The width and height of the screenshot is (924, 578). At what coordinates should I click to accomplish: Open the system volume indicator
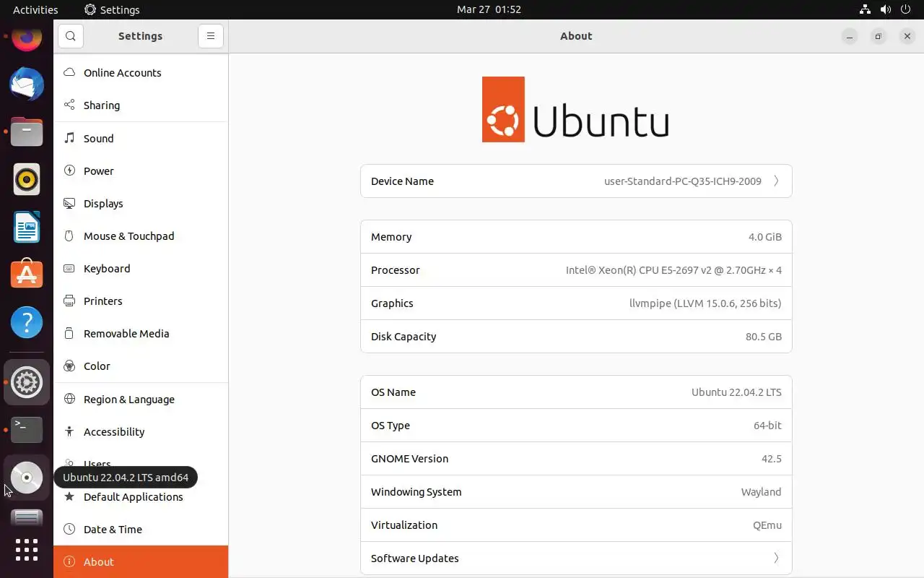coord(886,9)
